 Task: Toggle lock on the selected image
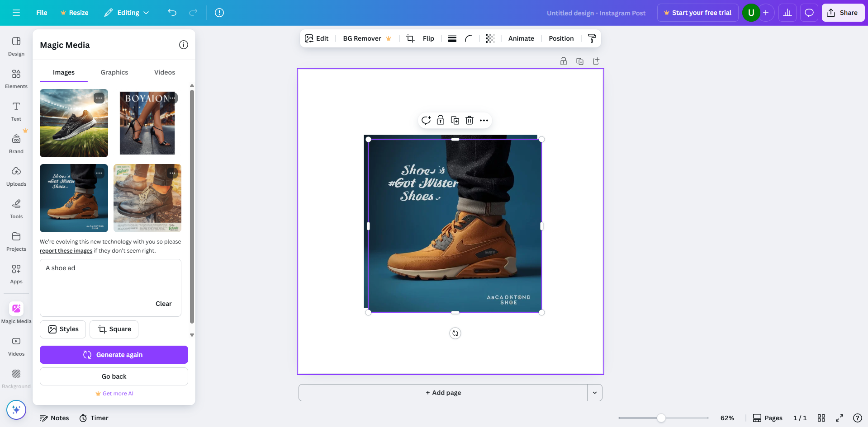(x=440, y=120)
